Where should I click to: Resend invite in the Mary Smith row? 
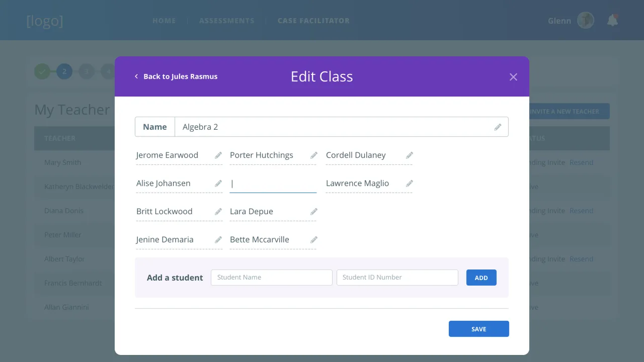[582, 162]
